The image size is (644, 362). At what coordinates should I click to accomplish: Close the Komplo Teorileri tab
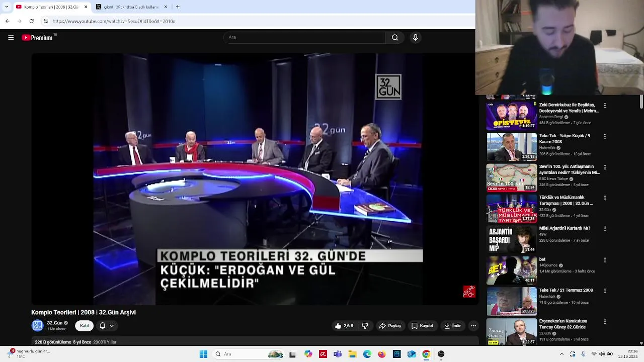coord(86,7)
